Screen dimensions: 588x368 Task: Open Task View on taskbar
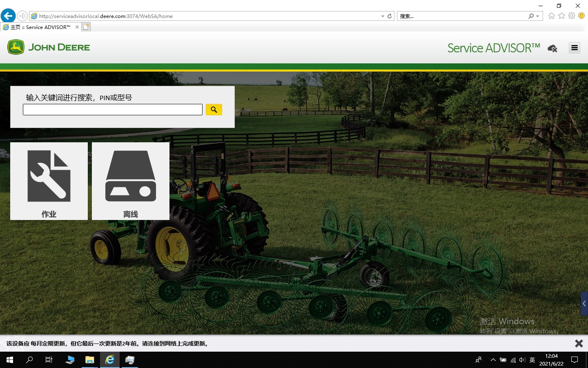coord(49,360)
